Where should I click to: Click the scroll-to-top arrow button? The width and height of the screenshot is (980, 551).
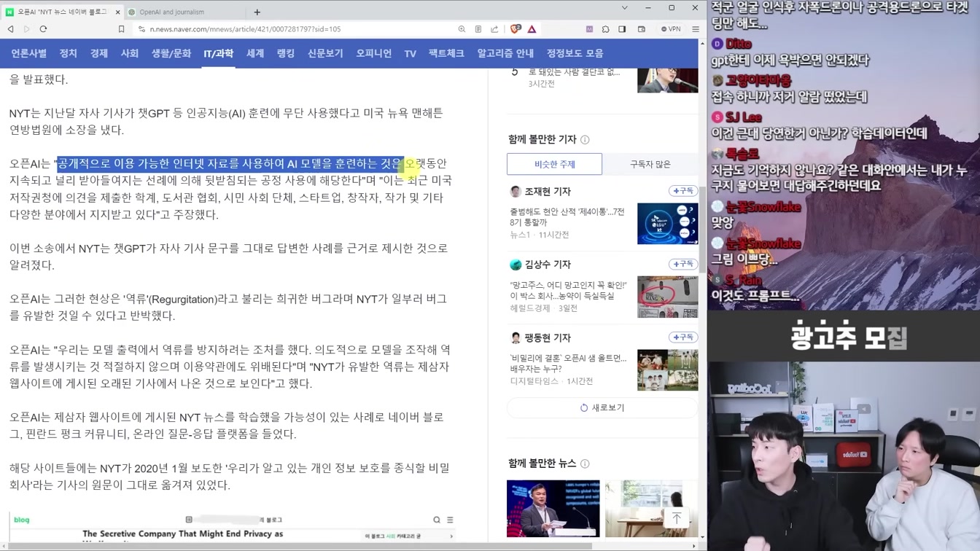pos(676,517)
